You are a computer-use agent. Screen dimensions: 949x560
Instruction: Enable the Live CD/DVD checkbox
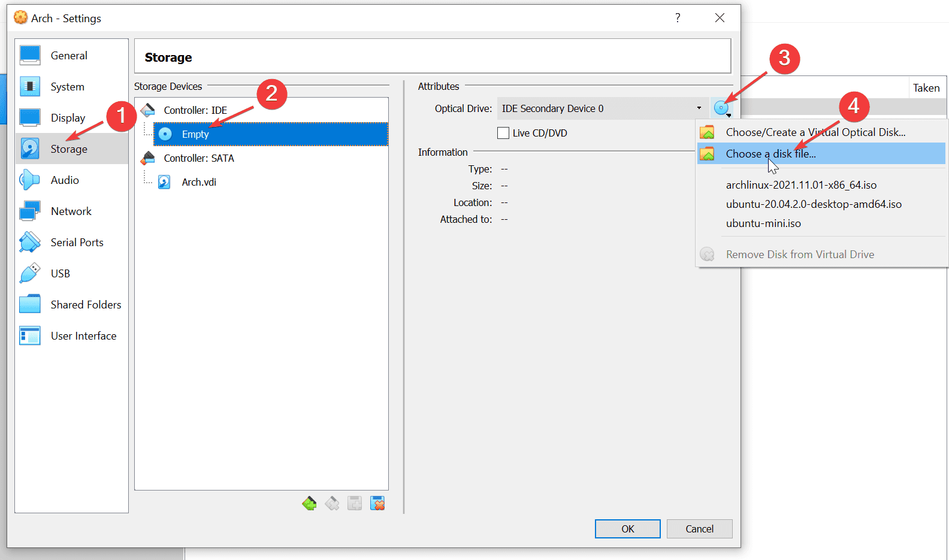click(503, 133)
